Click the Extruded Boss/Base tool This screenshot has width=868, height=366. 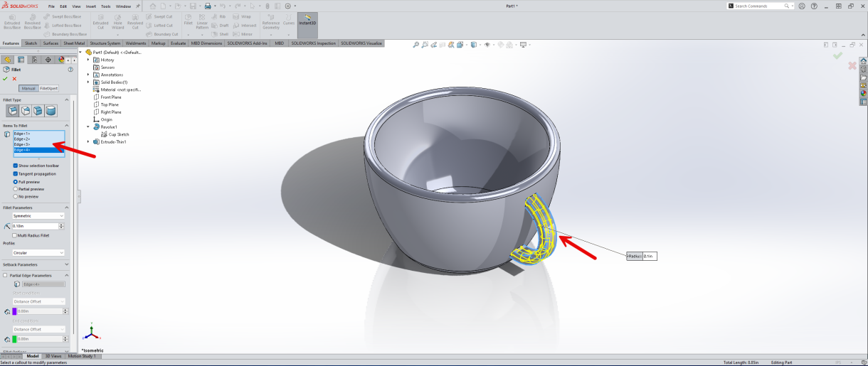pos(12,21)
